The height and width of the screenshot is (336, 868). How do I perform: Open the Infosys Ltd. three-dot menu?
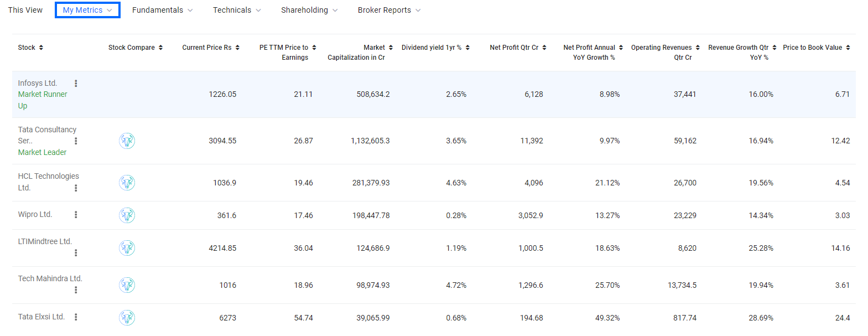coord(76,84)
